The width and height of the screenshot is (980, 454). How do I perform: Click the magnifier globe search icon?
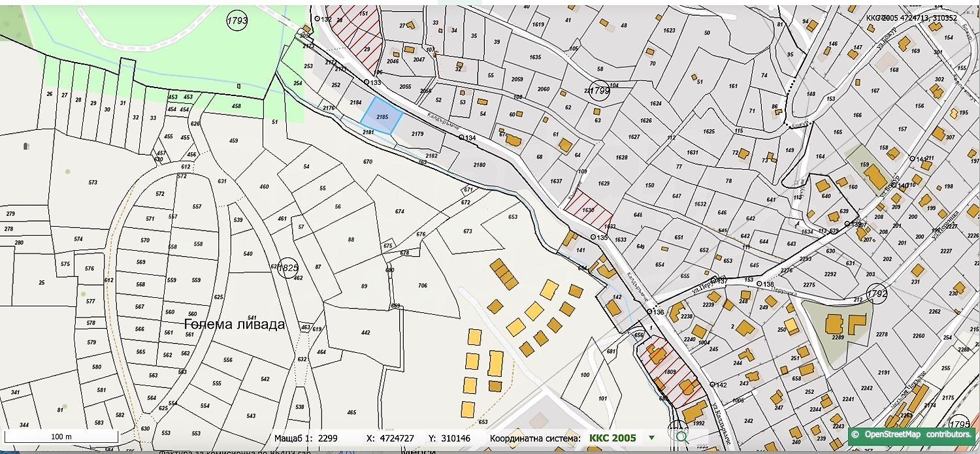[681, 437]
